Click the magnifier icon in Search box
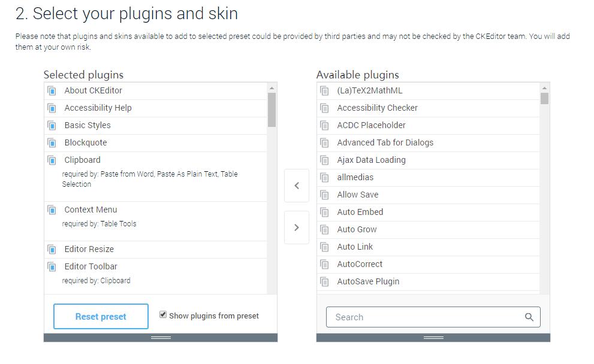The width and height of the screenshot is (594, 364). tap(529, 317)
